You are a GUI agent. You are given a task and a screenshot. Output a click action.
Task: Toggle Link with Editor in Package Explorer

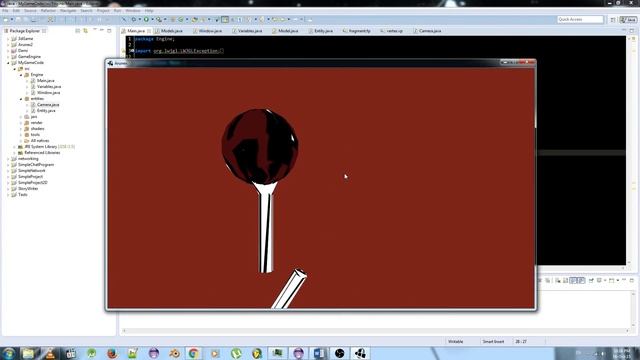click(85, 31)
